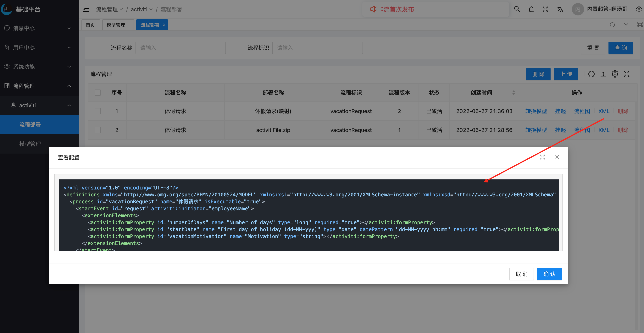Click the table refresh icon

coord(591,74)
